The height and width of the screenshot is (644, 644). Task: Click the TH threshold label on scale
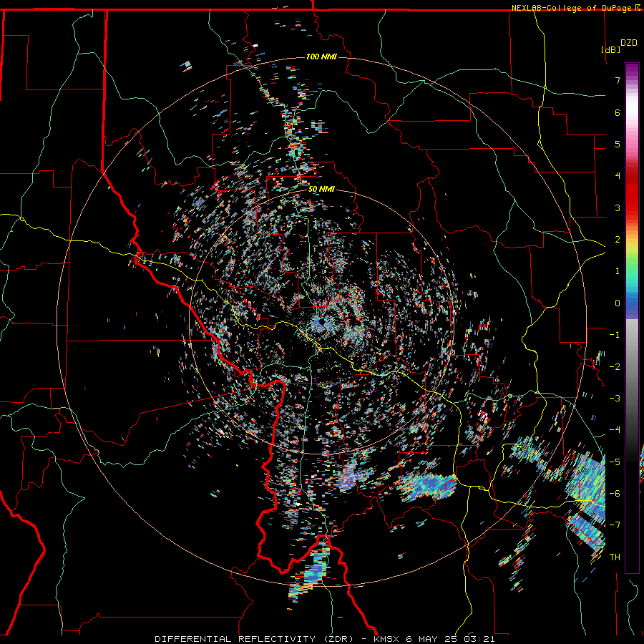615,557
